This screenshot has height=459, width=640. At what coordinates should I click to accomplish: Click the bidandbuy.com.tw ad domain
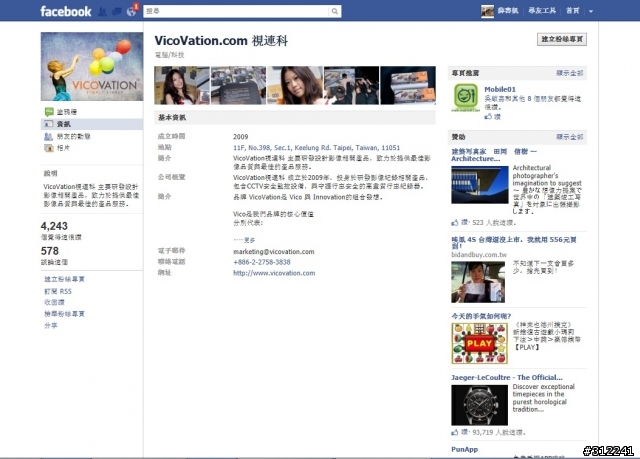click(479, 255)
